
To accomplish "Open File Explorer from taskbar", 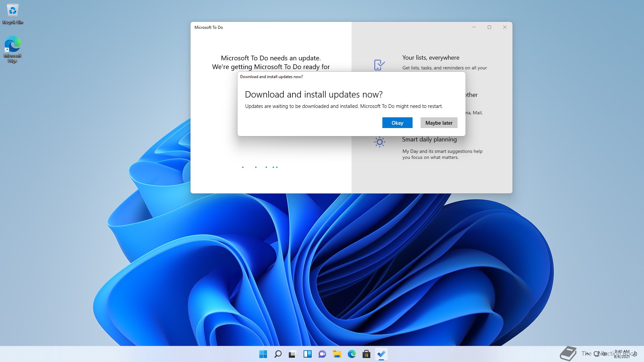I will [x=337, y=354].
